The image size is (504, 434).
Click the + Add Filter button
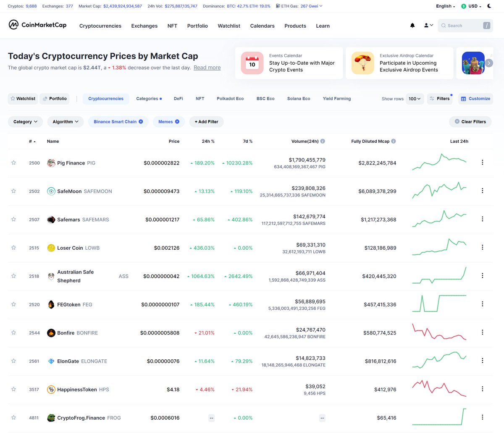(x=207, y=122)
